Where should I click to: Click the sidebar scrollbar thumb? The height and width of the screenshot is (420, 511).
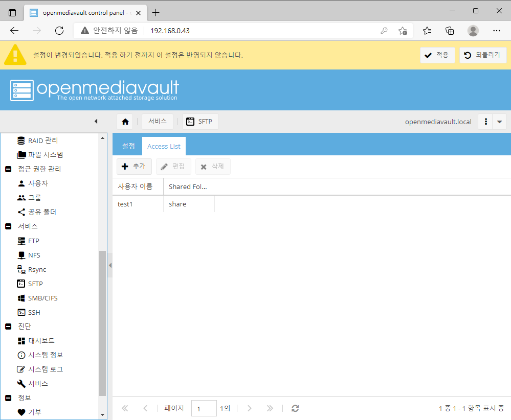(102, 323)
